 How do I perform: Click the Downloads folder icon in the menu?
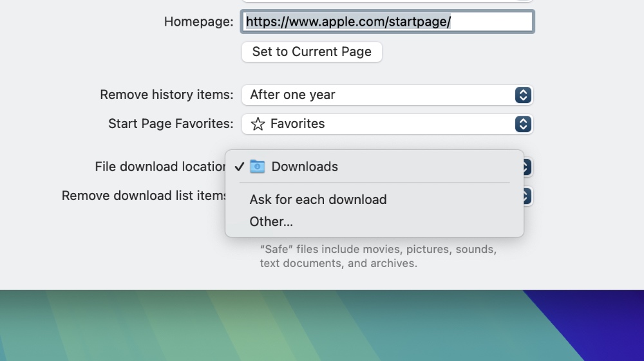(x=257, y=167)
